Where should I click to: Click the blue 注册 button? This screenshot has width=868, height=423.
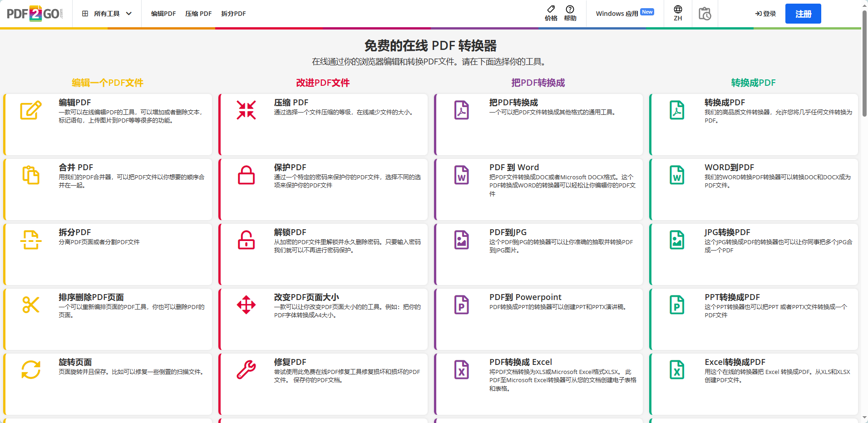[803, 13]
